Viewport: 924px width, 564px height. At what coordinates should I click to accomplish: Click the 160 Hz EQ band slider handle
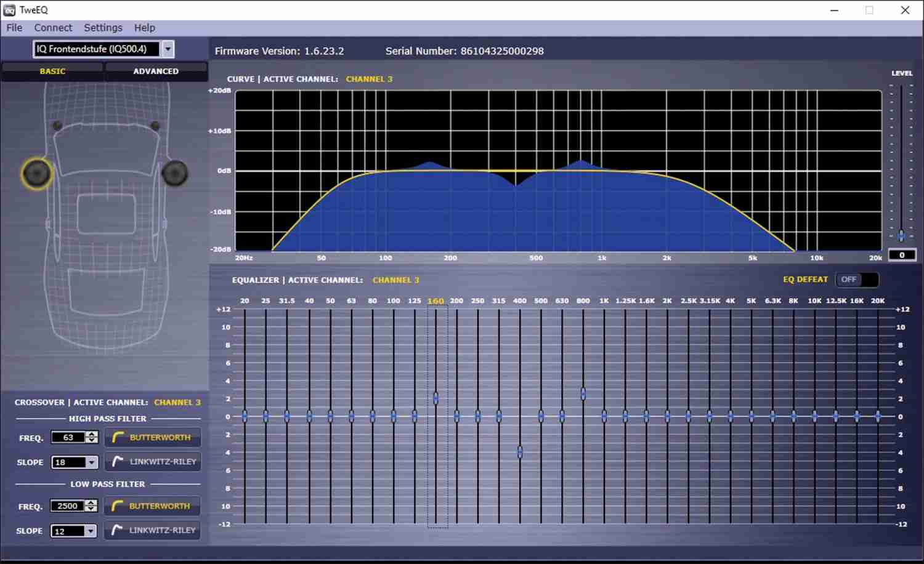click(x=436, y=398)
